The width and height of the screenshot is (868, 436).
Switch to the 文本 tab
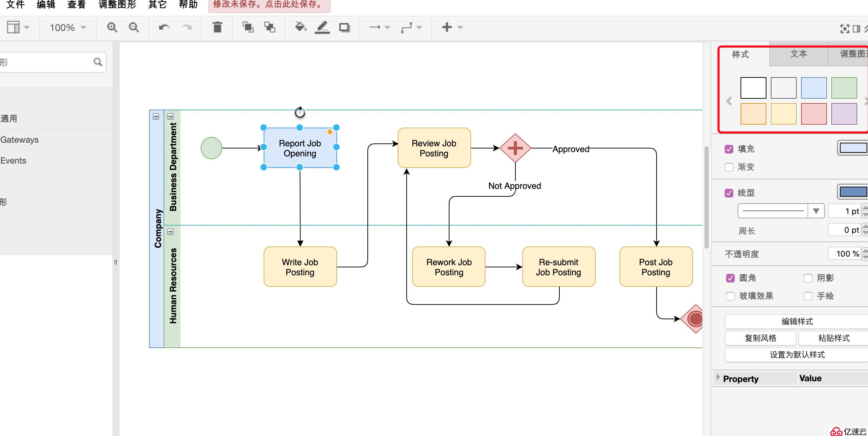tap(798, 54)
